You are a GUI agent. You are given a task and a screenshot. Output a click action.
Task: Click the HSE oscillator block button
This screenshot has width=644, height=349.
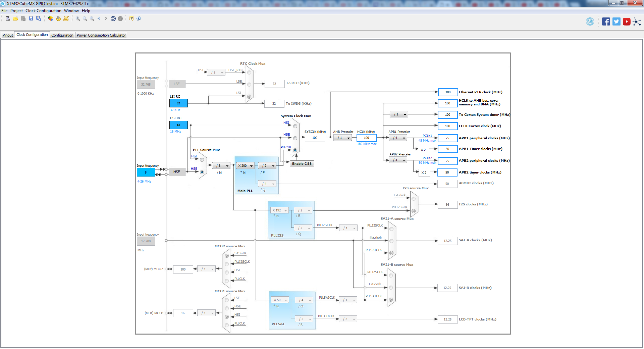tap(177, 172)
